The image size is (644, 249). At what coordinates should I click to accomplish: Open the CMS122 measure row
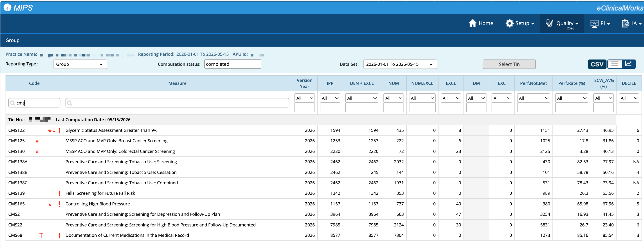(323, 130)
